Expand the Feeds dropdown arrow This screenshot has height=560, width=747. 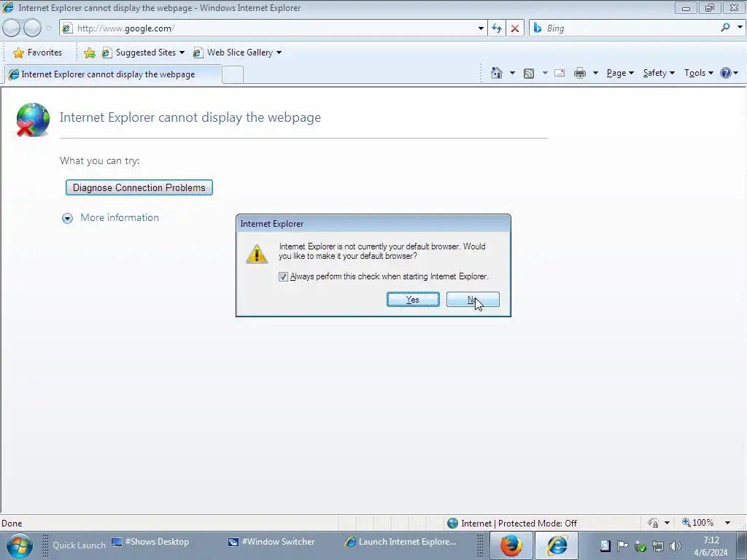544,73
